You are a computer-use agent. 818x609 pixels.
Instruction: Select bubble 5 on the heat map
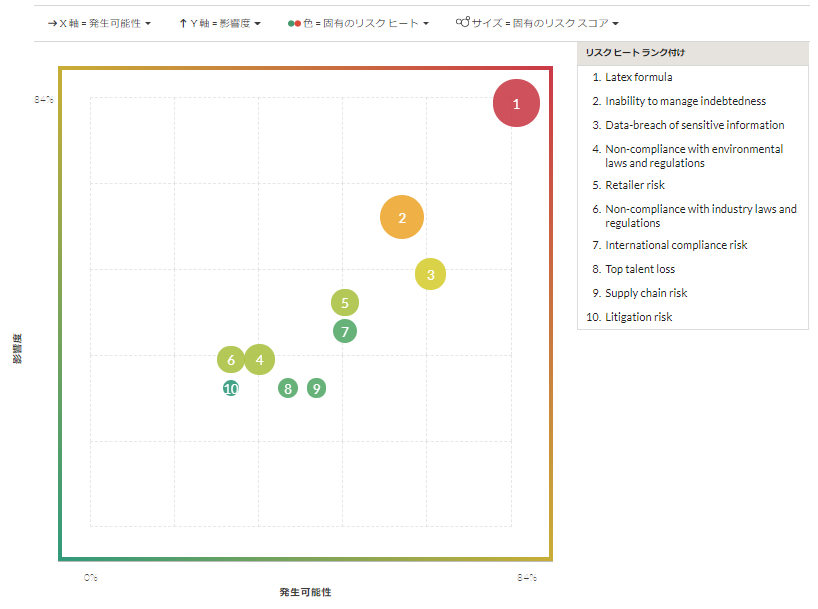point(345,303)
